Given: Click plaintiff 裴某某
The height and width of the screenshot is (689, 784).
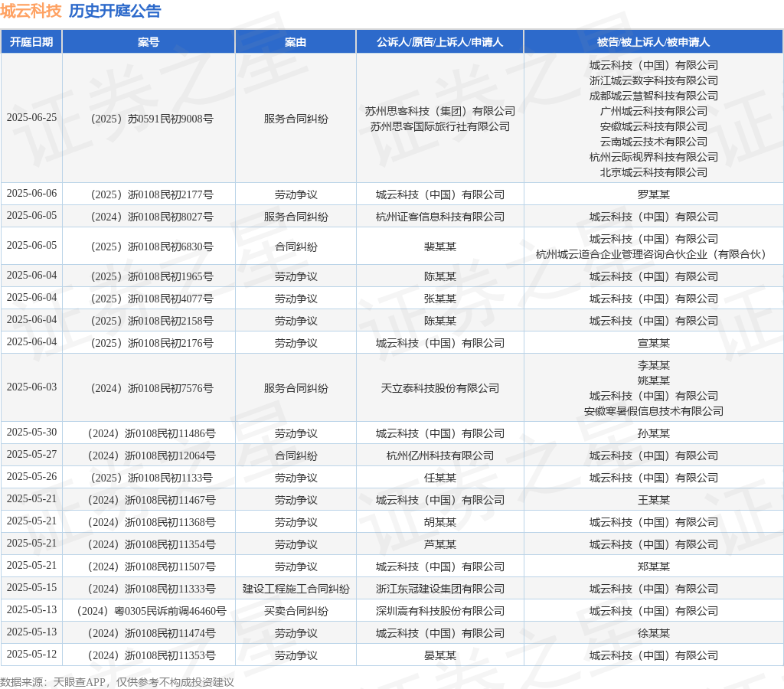Looking at the screenshot, I should tap(440, 247).
